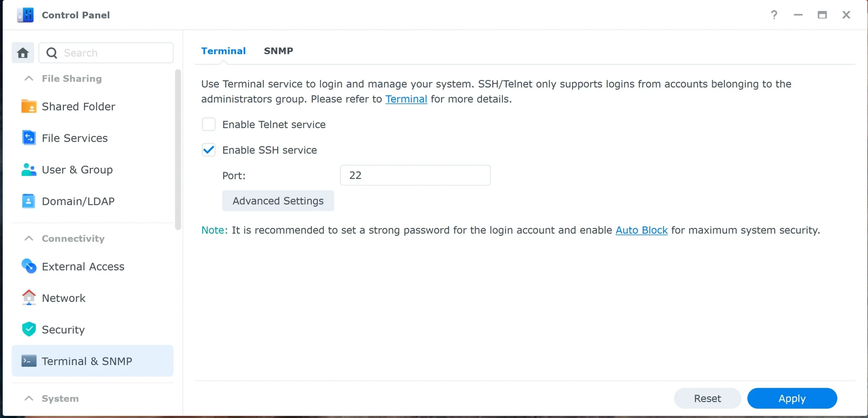The width and height of the screenshot is (868, 418).
Task: Expand the System section
Action: (28, 398)
